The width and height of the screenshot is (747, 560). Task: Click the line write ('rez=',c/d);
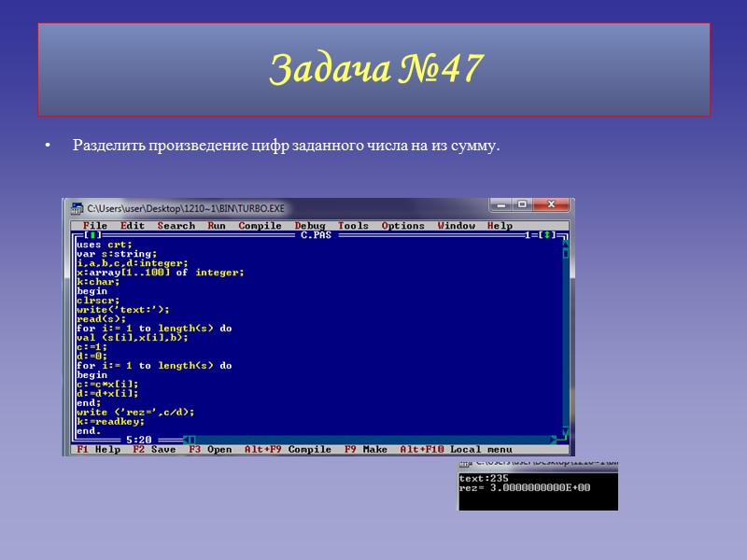click(135, 413)
